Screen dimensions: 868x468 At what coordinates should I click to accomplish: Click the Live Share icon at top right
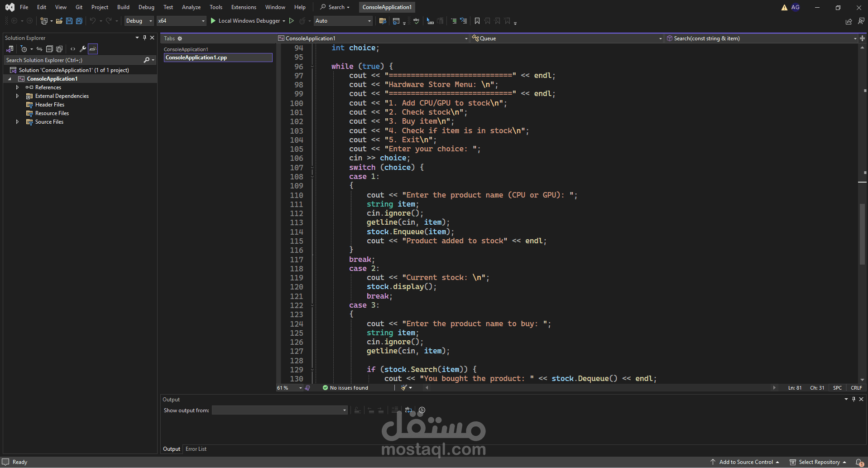pyautogui.click(x=849, y=21)
